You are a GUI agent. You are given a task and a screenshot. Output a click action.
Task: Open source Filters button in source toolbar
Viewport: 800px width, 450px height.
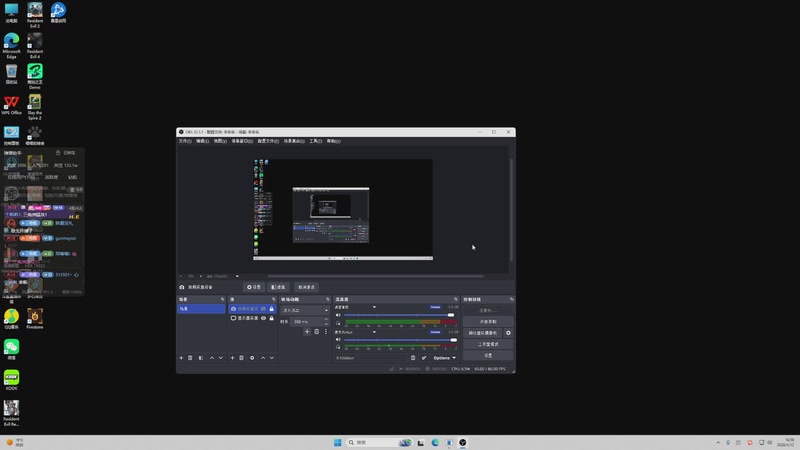[279, 287]
